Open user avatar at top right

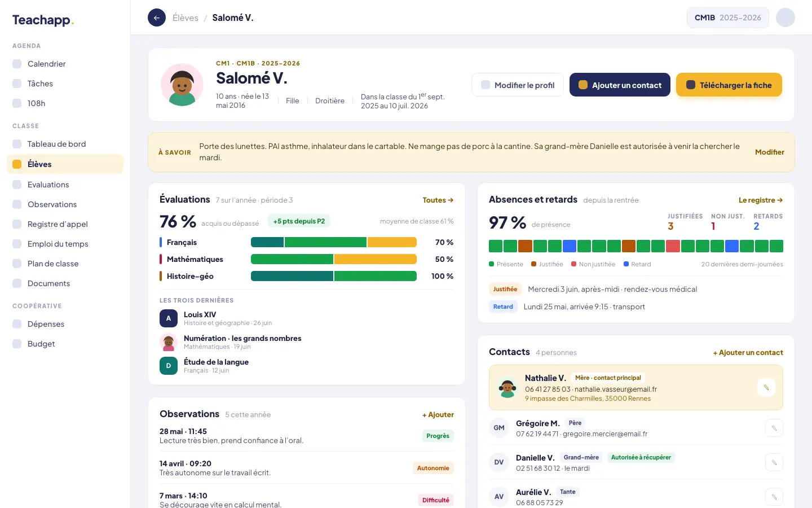tap(785, 17)
